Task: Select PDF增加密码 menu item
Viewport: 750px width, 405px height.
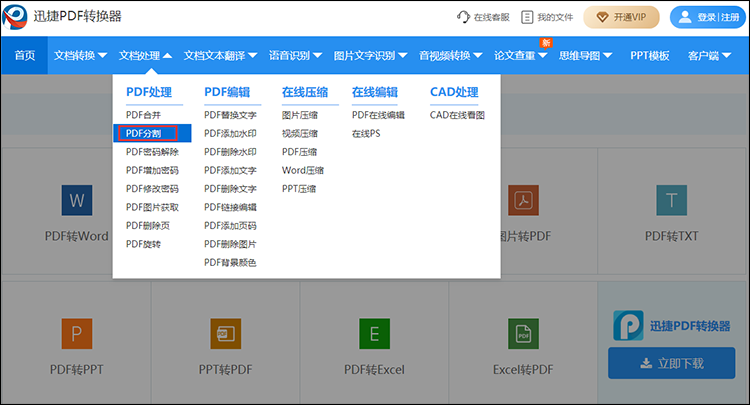Action: point(152,170)
